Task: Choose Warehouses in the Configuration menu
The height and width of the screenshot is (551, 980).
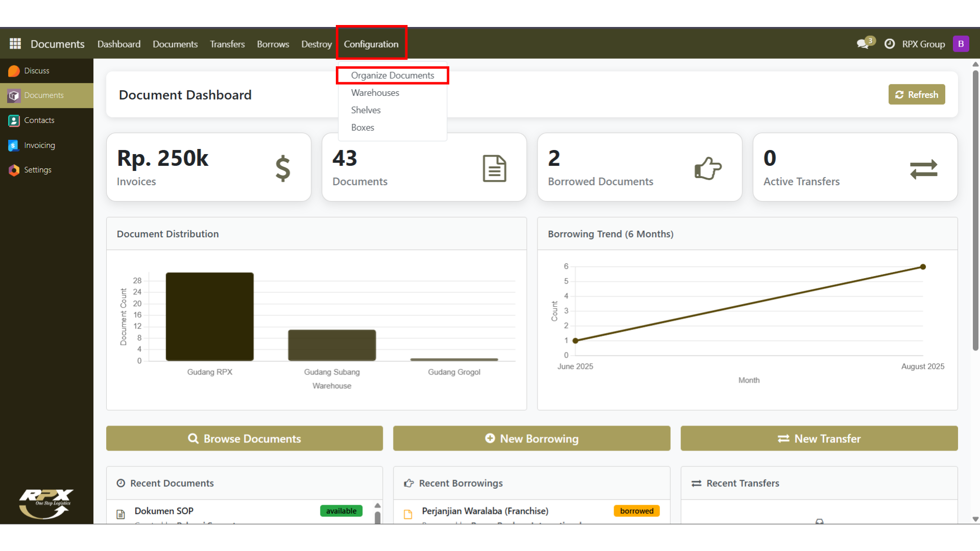Action: point(375,93)
